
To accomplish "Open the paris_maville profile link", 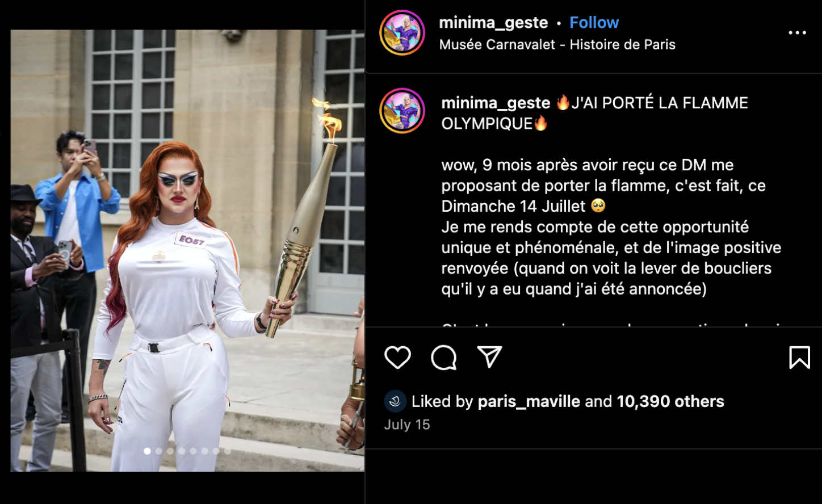I will pyautogui.click(x=529, y=401).
